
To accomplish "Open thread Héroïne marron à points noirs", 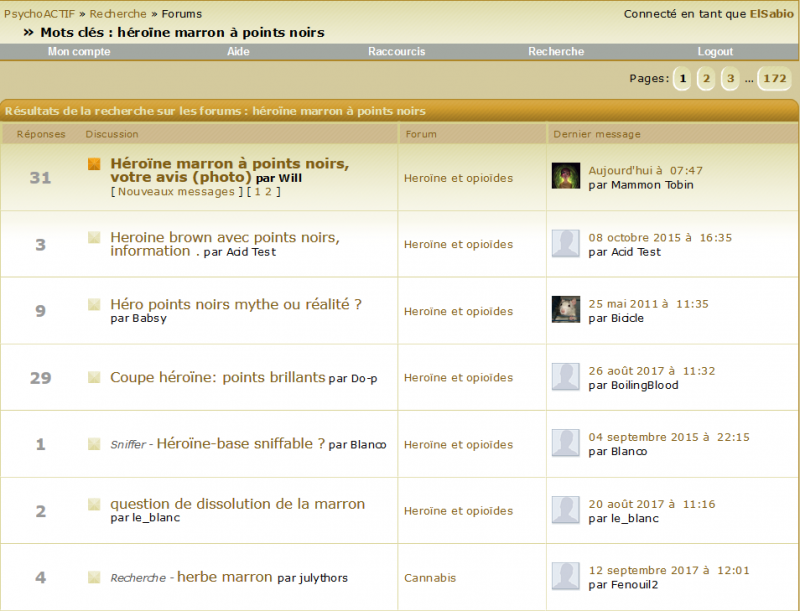I will 229,163.
